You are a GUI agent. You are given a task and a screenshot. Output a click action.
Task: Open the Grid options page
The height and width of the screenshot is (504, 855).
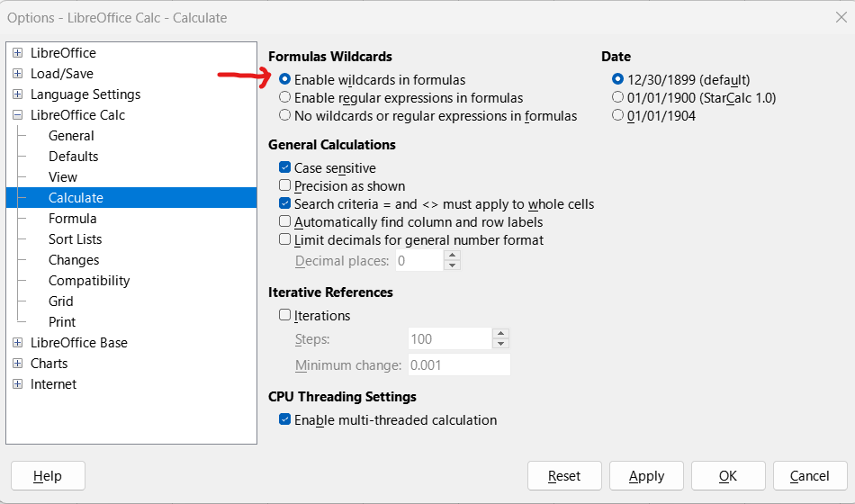[x=60, y=301]
